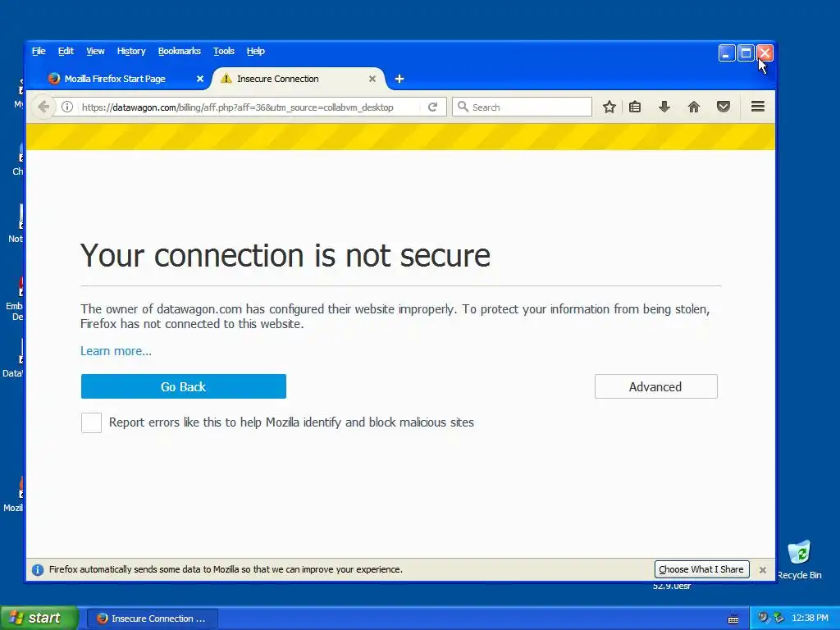Show bookmarks list icon
Screen dimensions: 840x630
tap(635, 107)
